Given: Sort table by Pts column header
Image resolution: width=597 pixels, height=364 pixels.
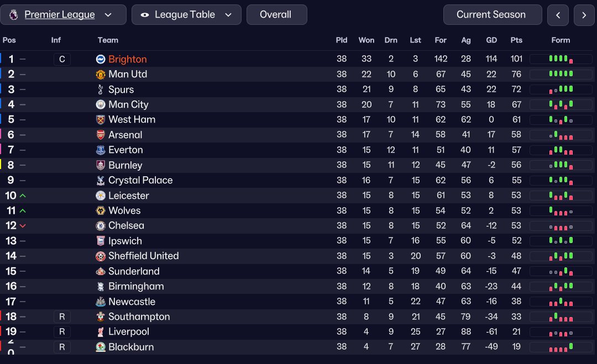Looking at the screenshot, I should (x=516, y=40).
